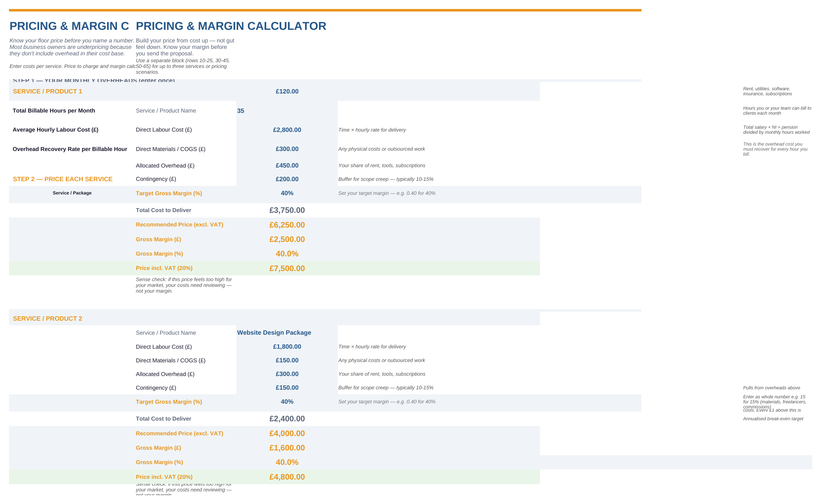Click the 'Enter as whole number e.g. 15' note

pos(775,402)
